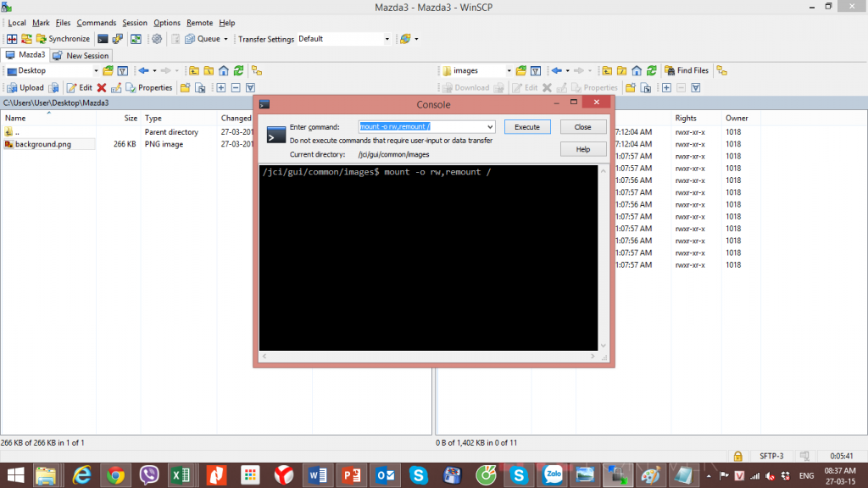
Task: Switch to the Mazda3 session tab
Action: [26, 55]
